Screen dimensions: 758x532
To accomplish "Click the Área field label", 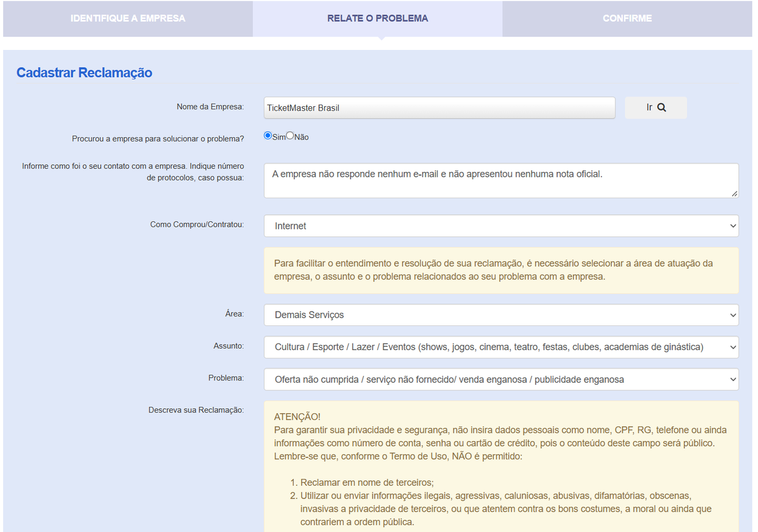I will pos(234,313).
